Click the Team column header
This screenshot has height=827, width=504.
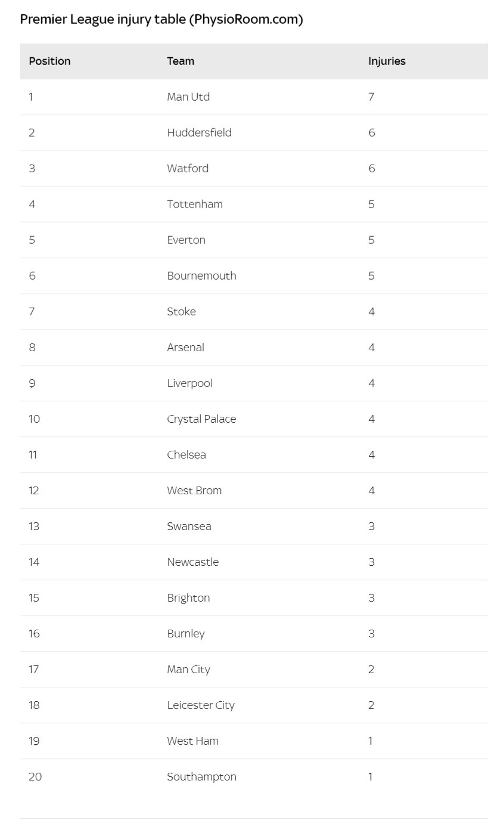tap(181, 61)
